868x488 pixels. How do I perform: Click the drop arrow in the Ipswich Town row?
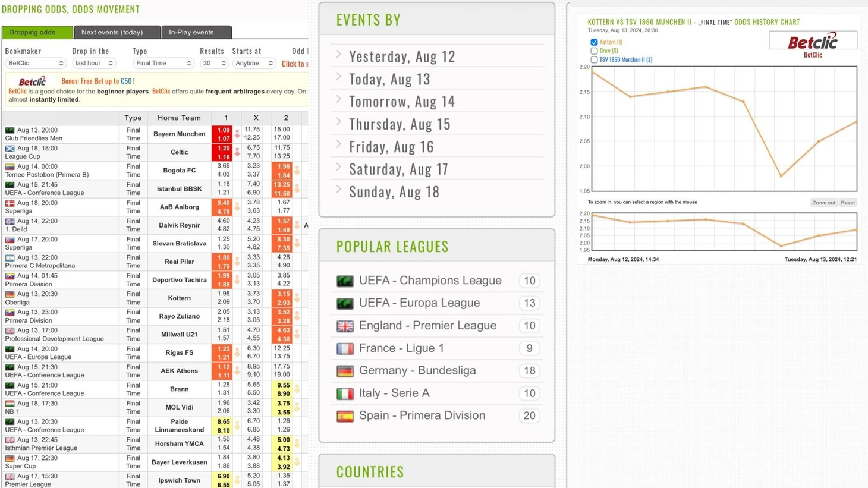point(237,480)
